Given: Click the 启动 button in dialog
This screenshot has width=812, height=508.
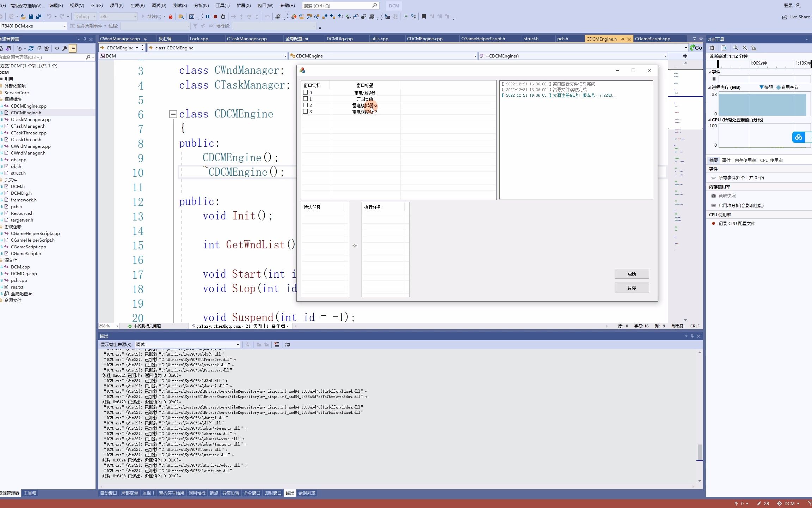Looking at the screenshot, I should pyautogui.click(x=631, y=274).
